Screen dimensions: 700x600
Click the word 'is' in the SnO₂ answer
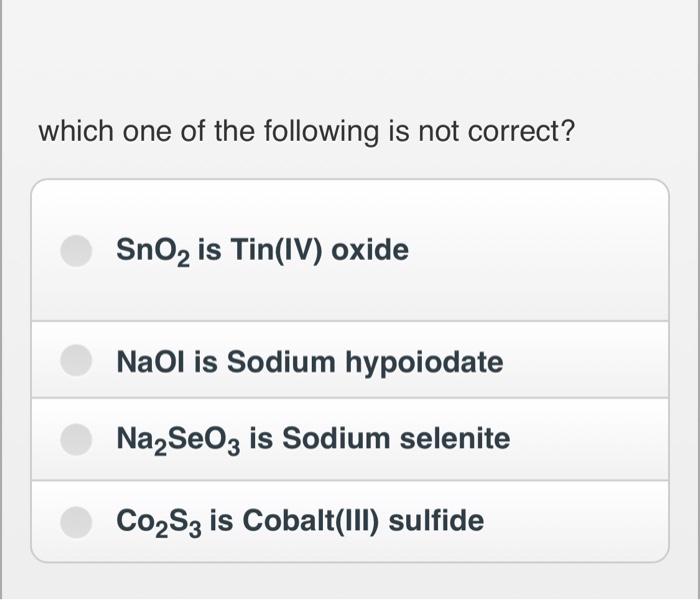pyautogui.click(x=208, y=249)
